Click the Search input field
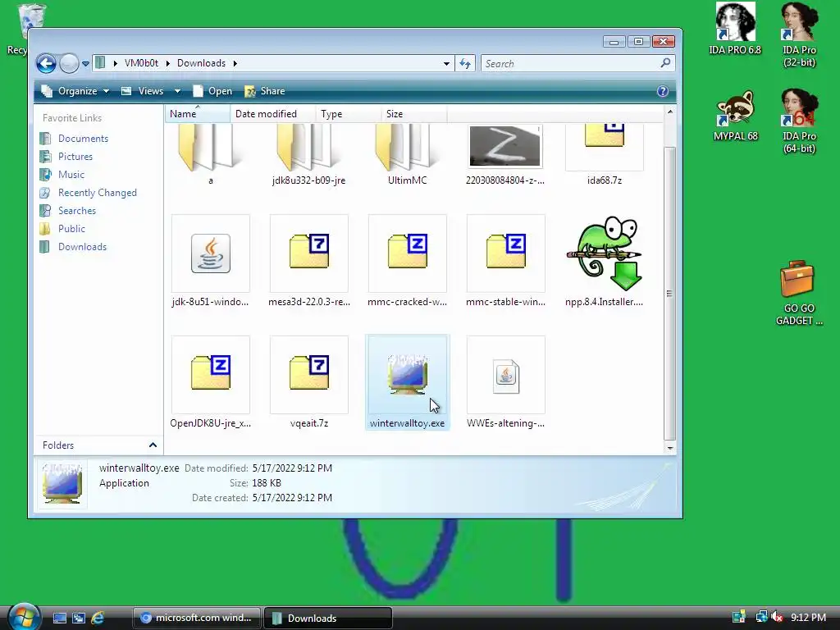The height and width of the screenshot is (630, 840). point(572,63)
